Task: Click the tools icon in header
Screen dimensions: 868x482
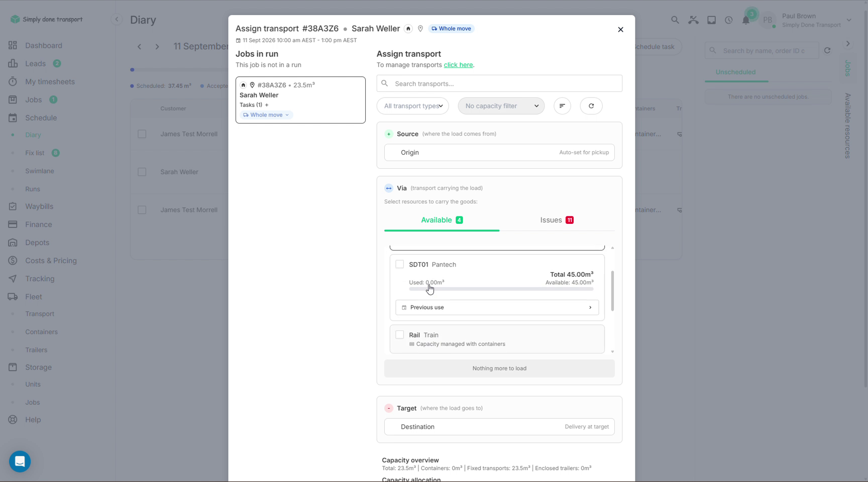Action: [694, 20]
